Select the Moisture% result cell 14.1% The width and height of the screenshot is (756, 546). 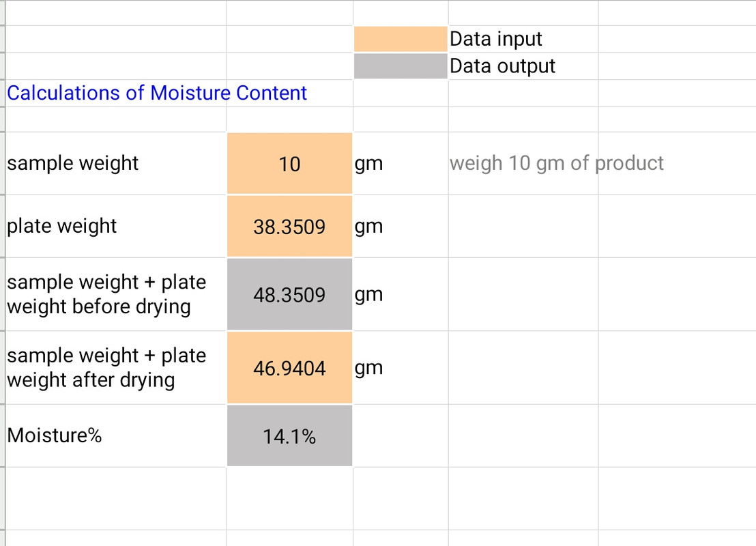(289, 436)
